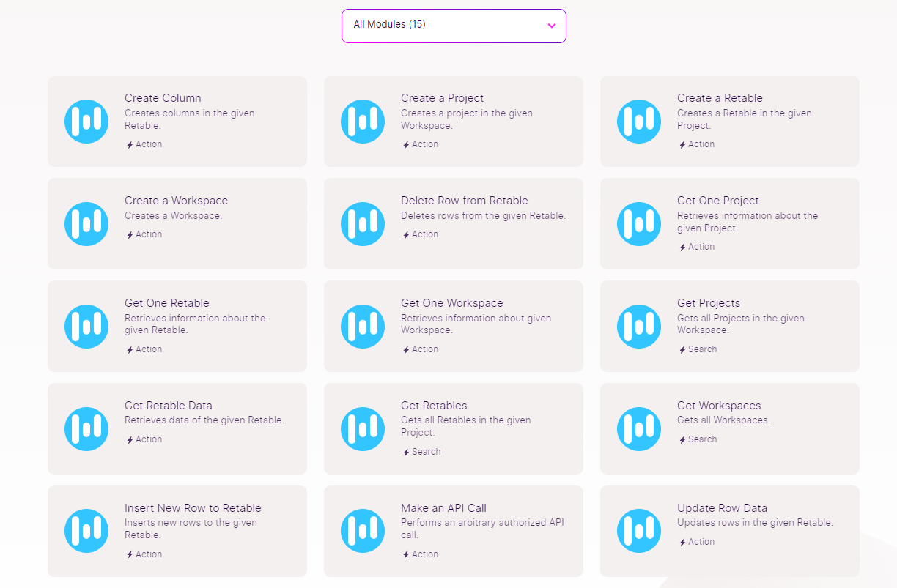Click the Retable icon beside Update Row Data
This screenshot has height=588, width=897.
[x=639, y=531]
